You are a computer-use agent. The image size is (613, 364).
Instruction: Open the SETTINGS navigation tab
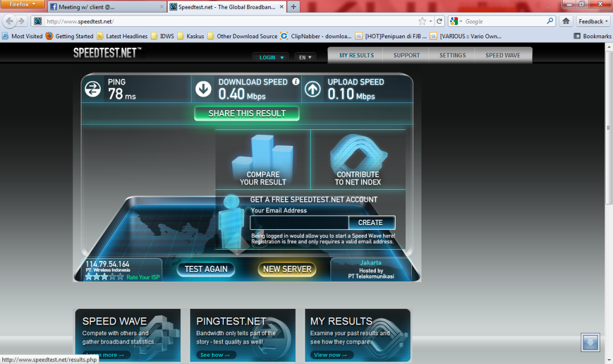(453, 56)
